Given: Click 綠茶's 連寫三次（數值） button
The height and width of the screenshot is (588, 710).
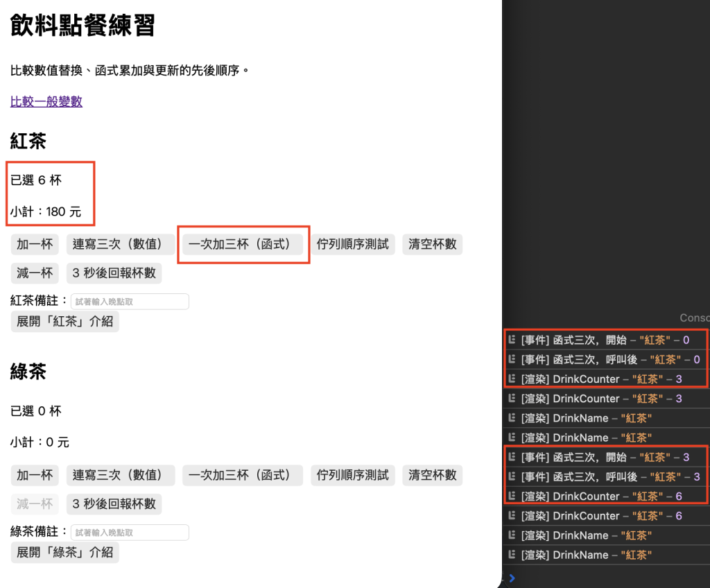Looking at the screenshot, I should [121, 475].
